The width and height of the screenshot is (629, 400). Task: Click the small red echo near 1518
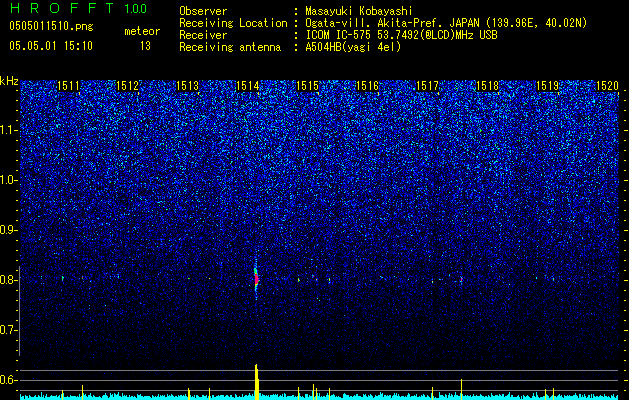[461, 278]
